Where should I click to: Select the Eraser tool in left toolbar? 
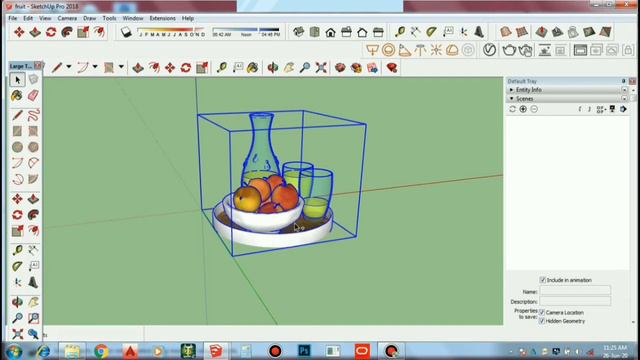point(33,96)
